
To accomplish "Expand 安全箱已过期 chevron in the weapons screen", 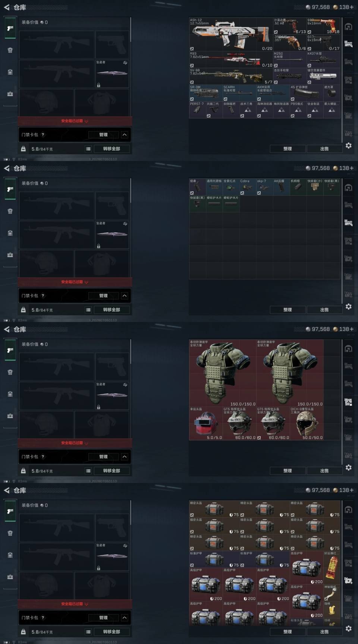I will click(x=87, y=121).
